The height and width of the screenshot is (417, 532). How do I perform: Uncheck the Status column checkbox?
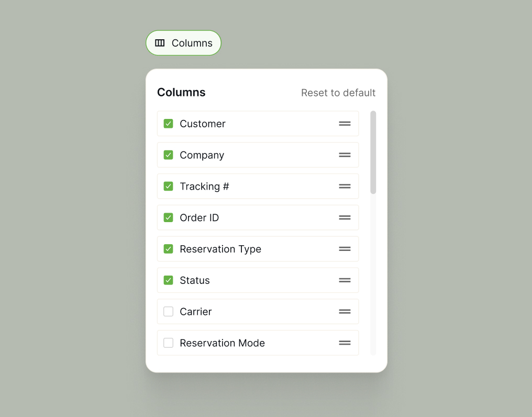(x=168, y=280)
